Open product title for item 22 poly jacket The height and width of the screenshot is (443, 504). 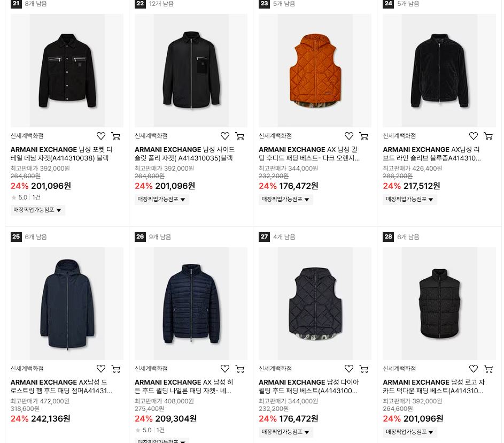tap(184, 154)
